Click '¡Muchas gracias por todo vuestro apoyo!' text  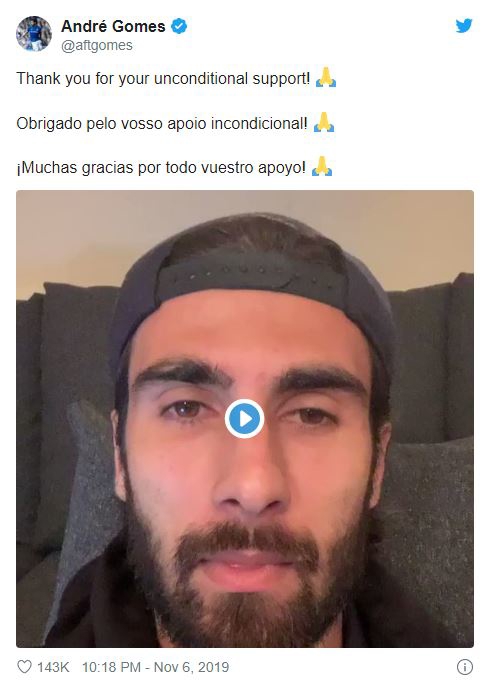pyautogui.click(x=161, y=168)
